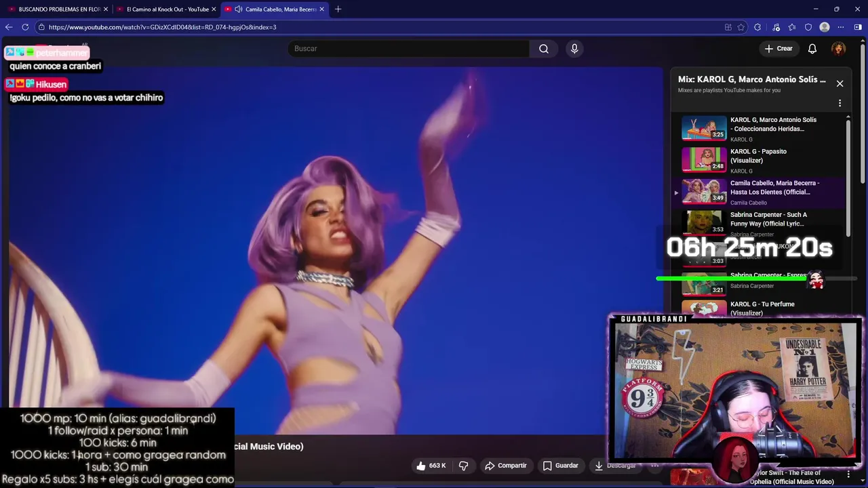Open the app available icon in address bar
The width and height of the screenshot is (868, 488).
click(728, 27)
